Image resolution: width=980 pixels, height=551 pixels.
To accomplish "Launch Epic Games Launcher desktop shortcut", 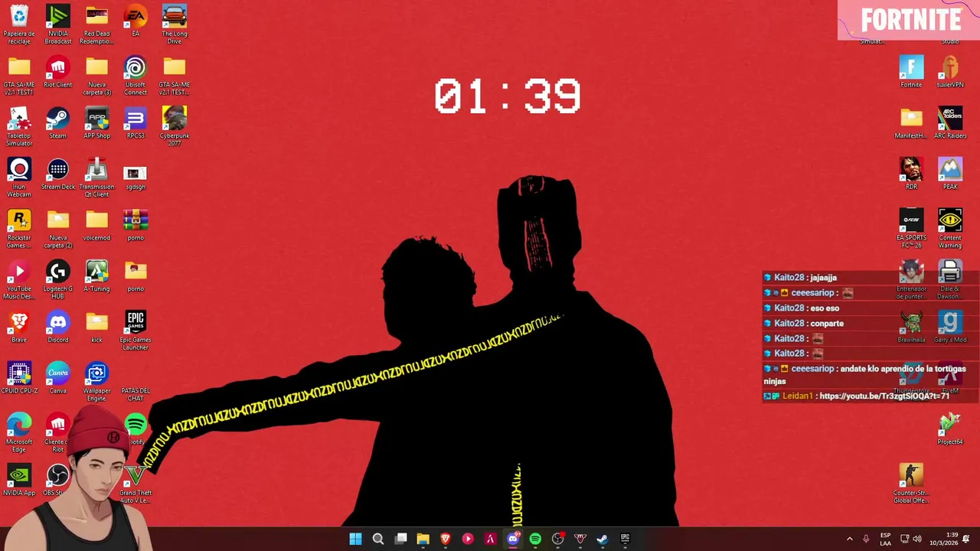I will point(136,331).
